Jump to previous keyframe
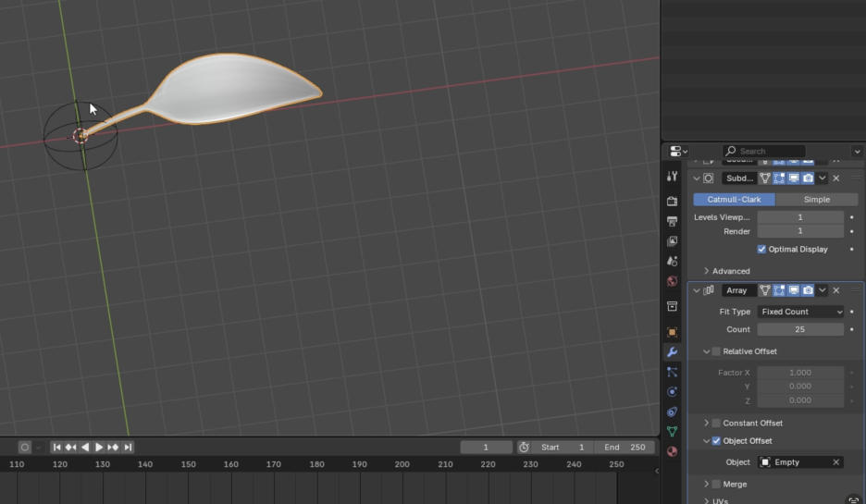The height and width of the screenshot is (504, 866). coord(70,448)
